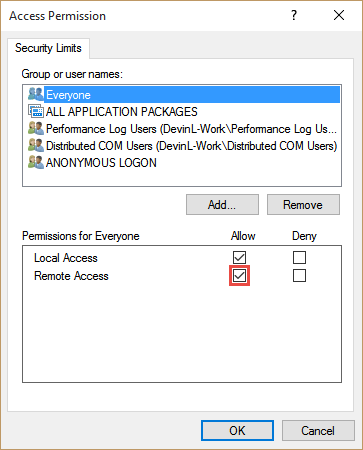Toggle Allow checkbox for Remote Access
Image resolution: width=363 pixels, height=450 pixels.
coord(239,276)
